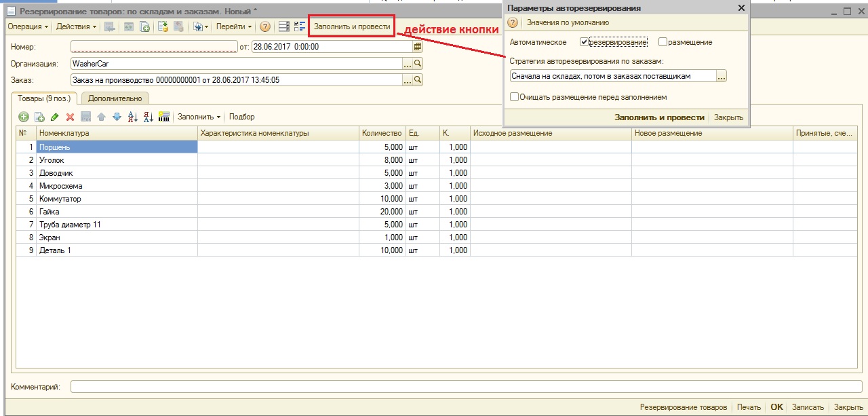Sort table rows ascending
This screenshot has height=416, width=868.
[132, 117]
